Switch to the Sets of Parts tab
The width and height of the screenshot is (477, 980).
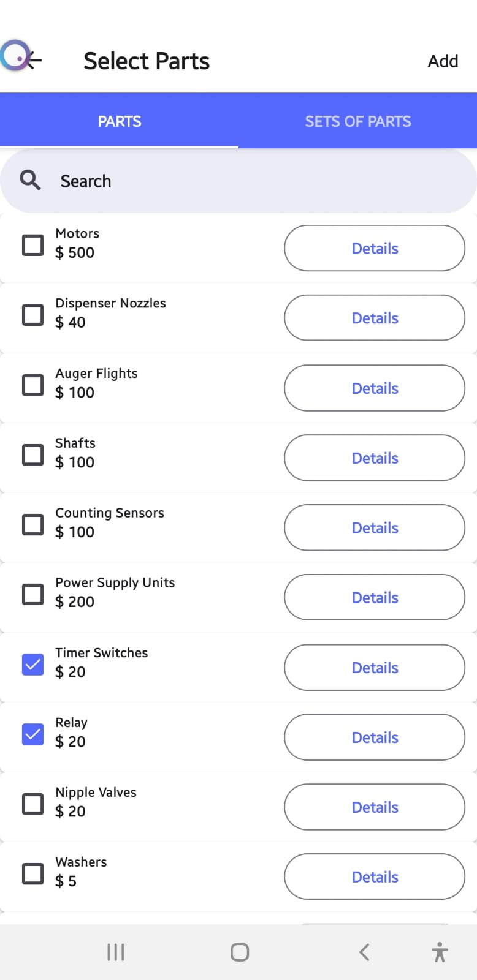(x=358, y=121)
